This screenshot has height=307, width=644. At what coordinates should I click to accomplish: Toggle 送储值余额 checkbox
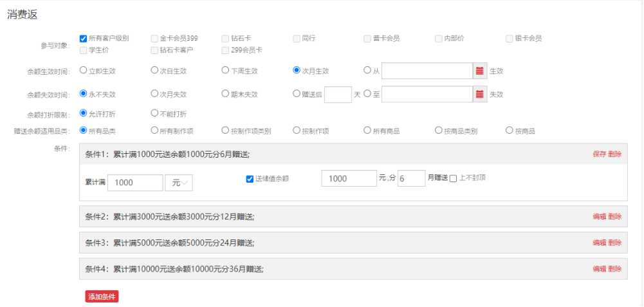250,179
